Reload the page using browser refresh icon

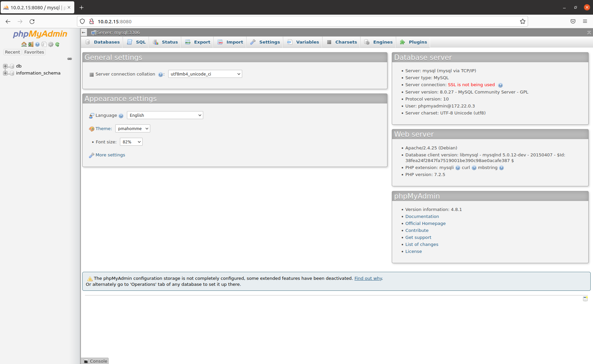pos(32,21)
